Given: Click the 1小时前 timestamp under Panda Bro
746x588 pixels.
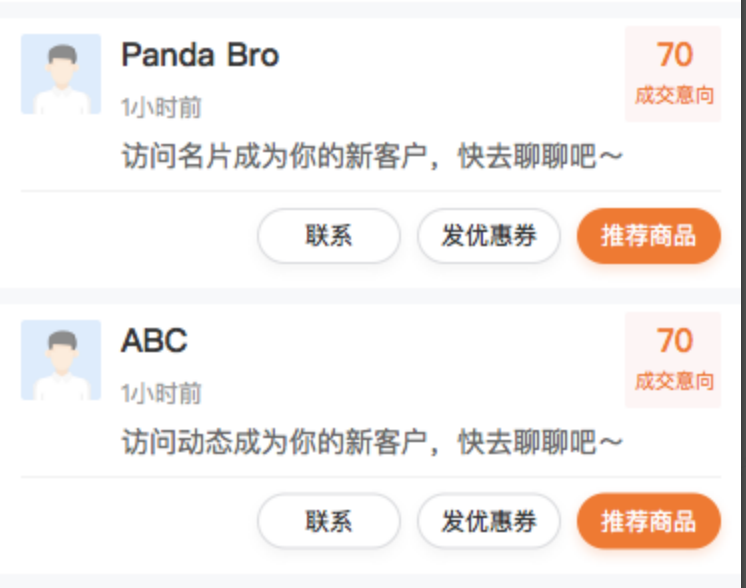Looking at the screenshot, I should (x=161, y=107).
